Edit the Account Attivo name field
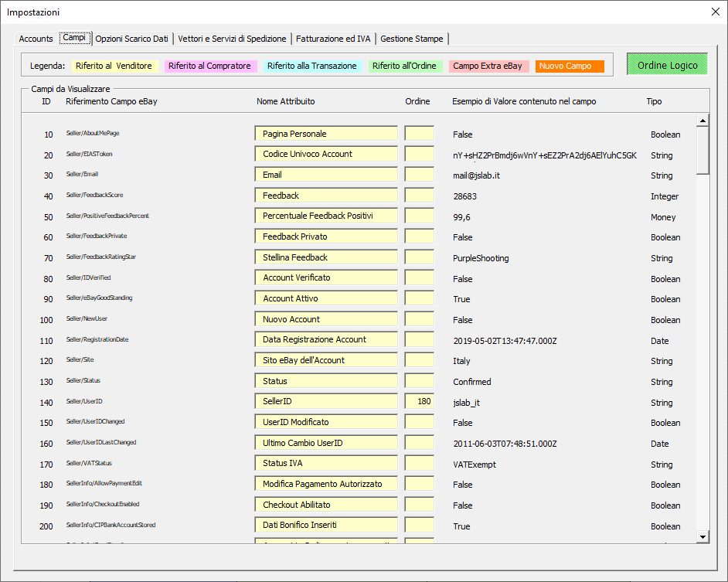 (326, 298)
